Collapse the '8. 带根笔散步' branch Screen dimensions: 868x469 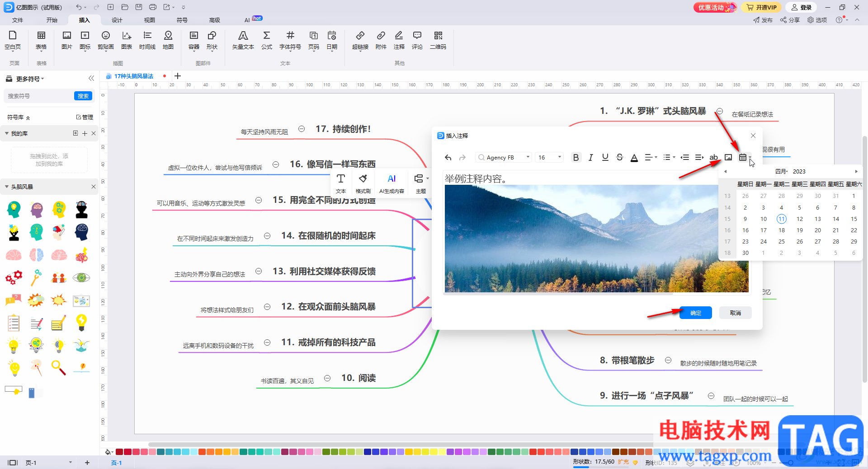point(668,360)
